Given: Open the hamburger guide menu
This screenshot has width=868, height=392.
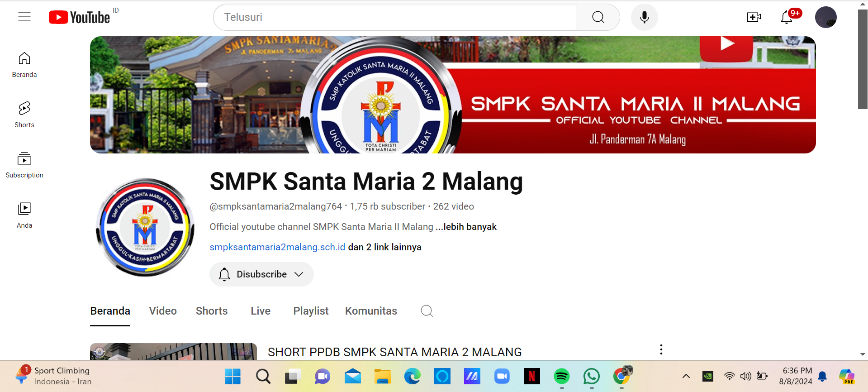Looking at the screenshot, I should (24, 17).
